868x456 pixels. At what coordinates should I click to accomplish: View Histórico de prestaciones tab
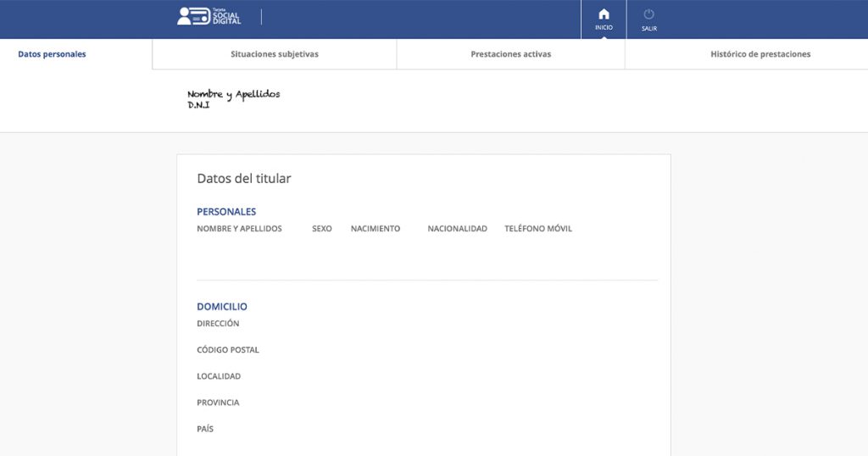[x=760, y=54]
